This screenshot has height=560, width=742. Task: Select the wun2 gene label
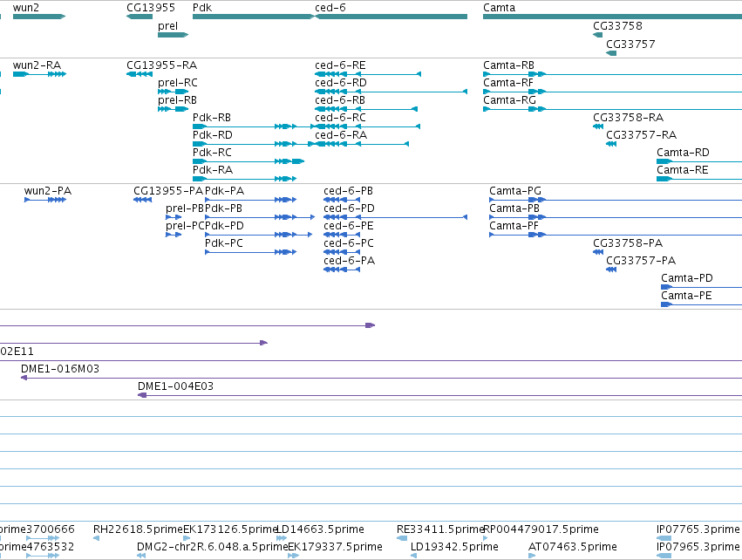(x=26, y=8)
